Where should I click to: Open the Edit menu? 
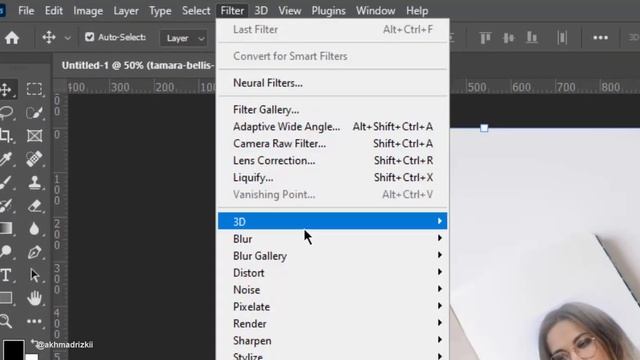53,11
